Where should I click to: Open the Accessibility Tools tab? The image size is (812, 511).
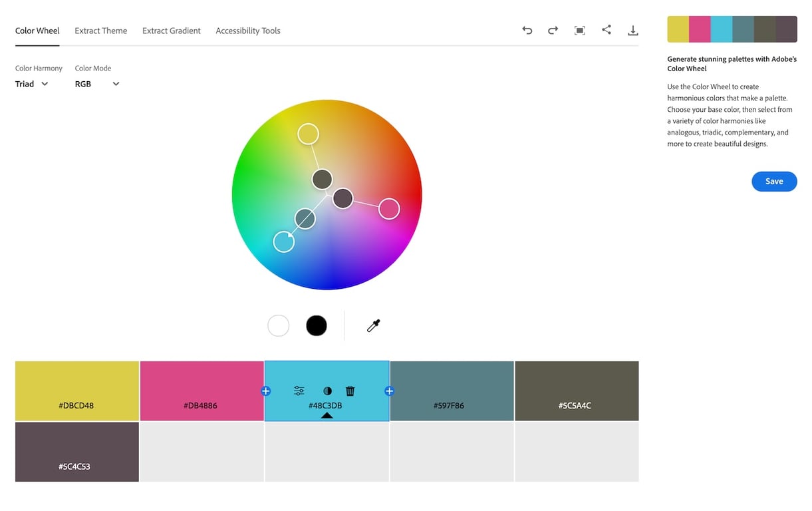click(247, 31)
